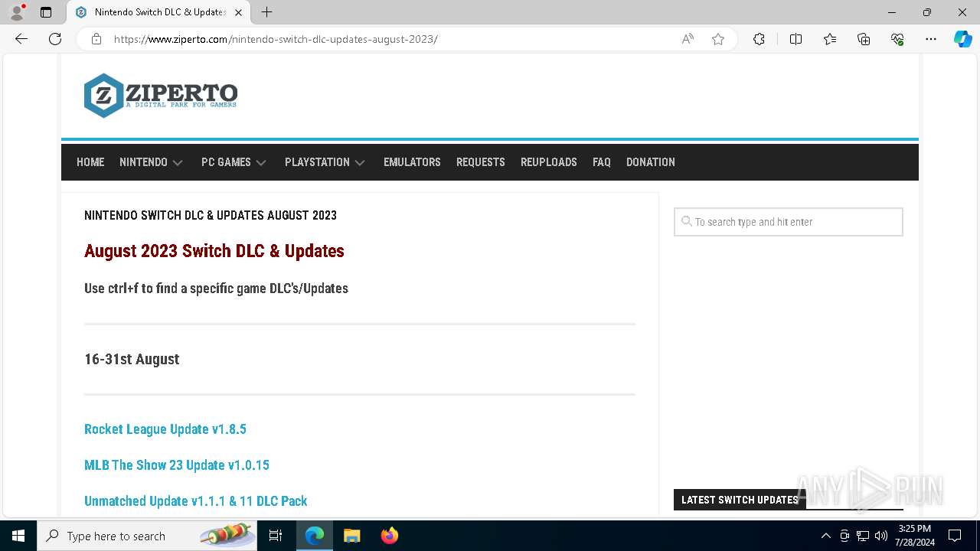Open the NINTENDO menu item
The width and height of the screenshot is (980, 551).
click(143, 162)
